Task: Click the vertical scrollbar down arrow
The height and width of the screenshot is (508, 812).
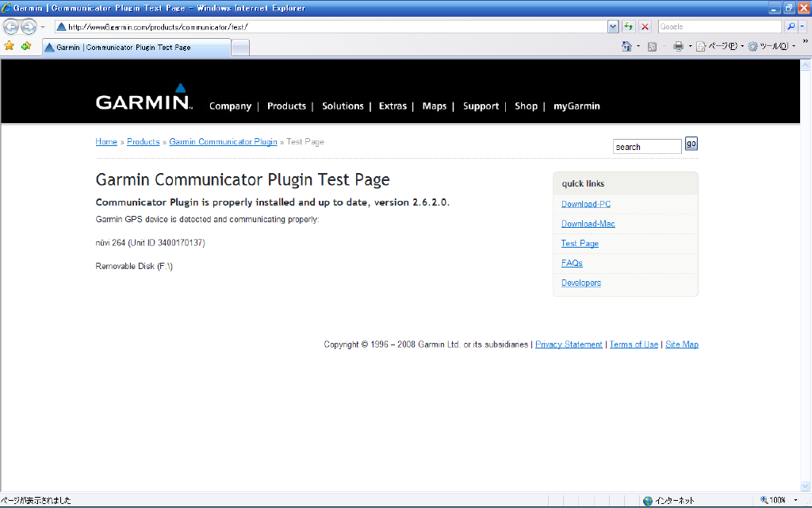Action: [806, 487]
